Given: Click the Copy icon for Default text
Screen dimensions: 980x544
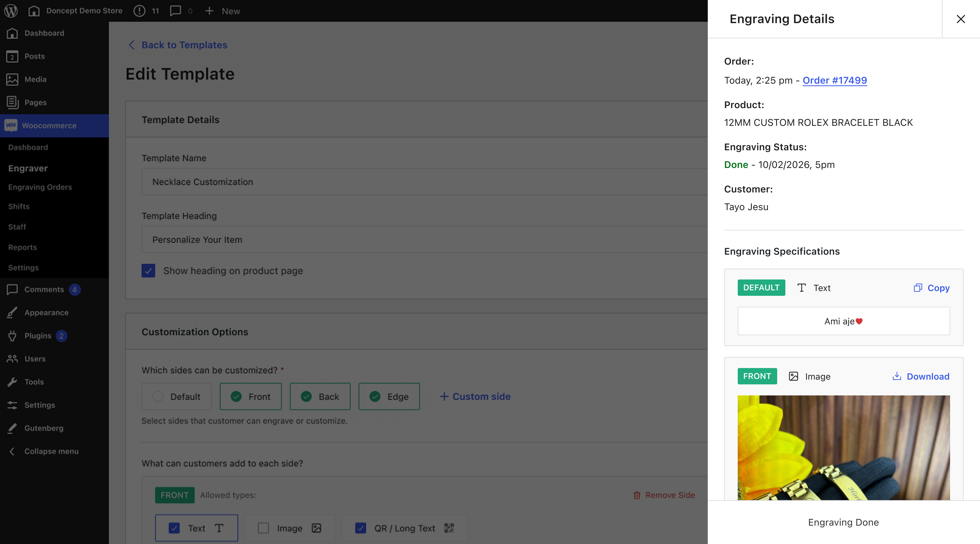Looking at the screenshot, I should click(918, 288).
